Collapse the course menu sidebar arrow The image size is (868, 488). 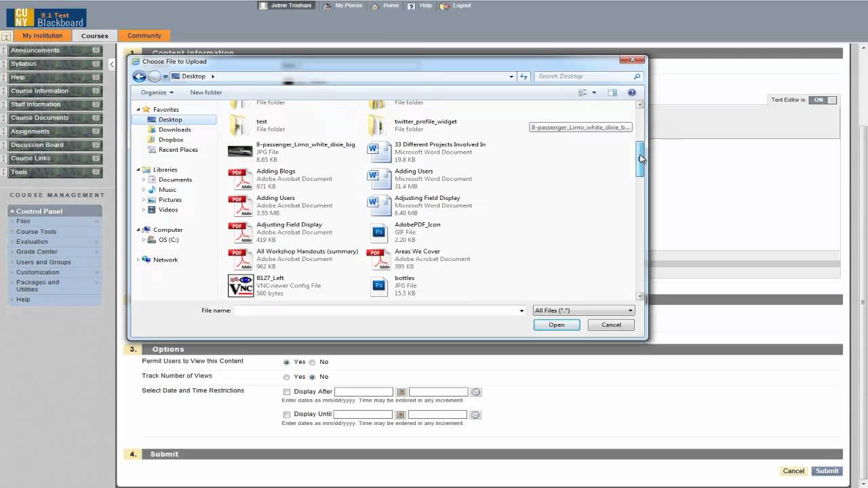point(112,64)
